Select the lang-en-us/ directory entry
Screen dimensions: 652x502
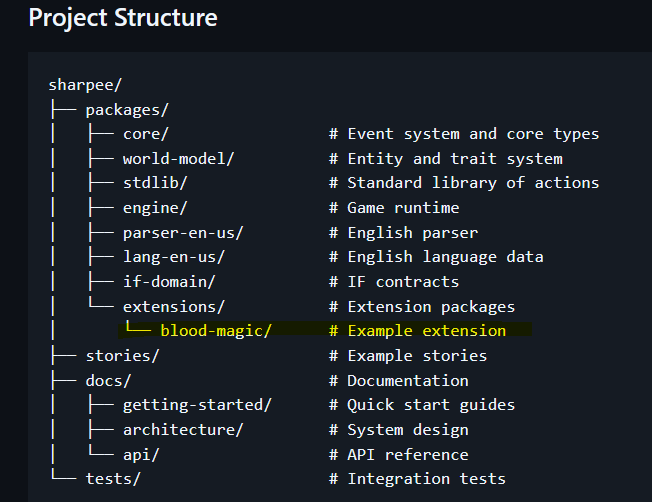point(174,257)
